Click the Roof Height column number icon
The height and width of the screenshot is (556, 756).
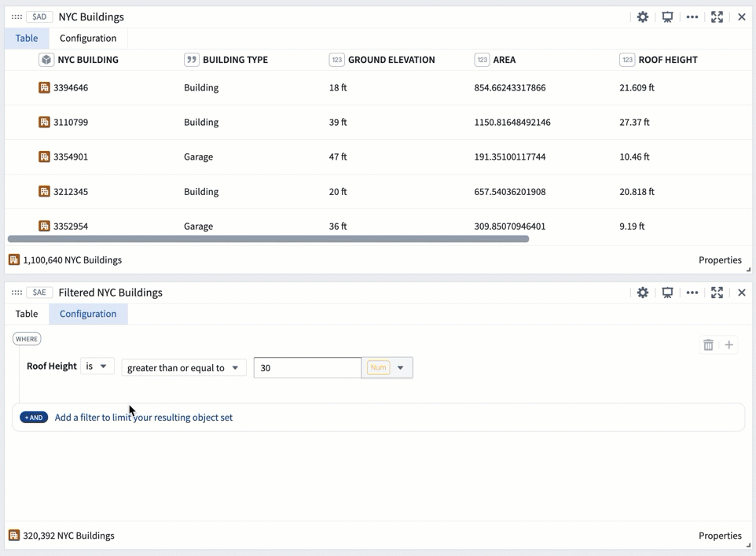click(627, 60)
